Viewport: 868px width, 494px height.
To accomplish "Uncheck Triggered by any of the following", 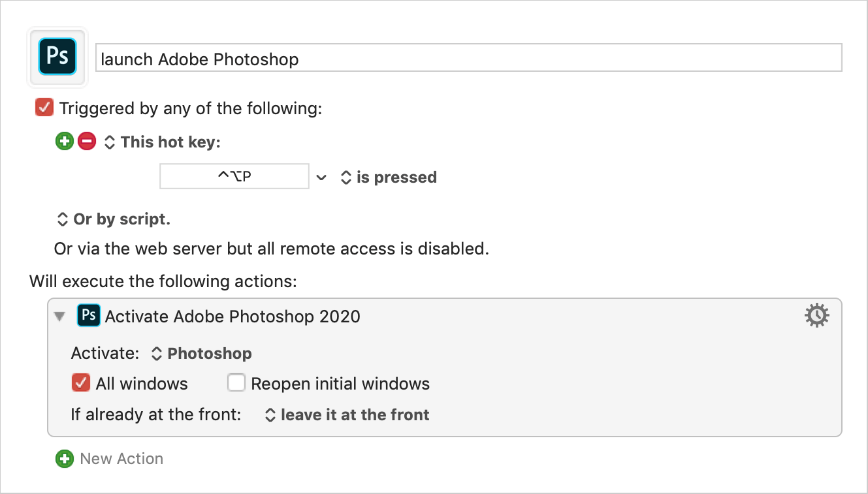I will coord(44,108).
